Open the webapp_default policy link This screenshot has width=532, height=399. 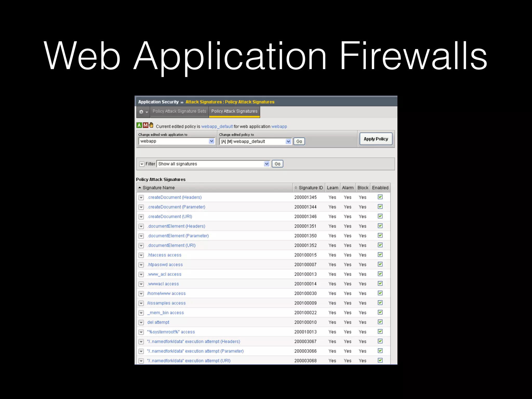point(217,127)
